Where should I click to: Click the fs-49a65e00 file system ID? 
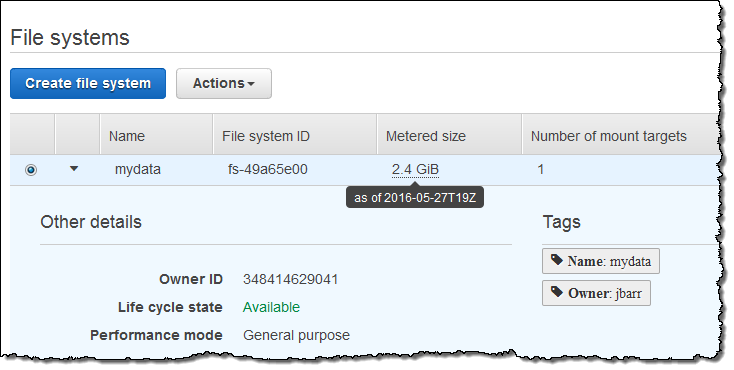(x=268, y=169)
